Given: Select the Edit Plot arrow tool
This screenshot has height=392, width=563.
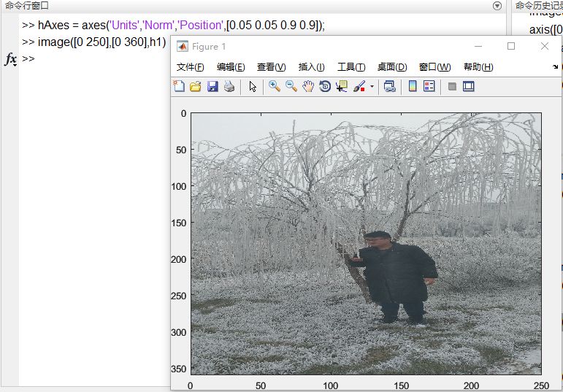Looking at the screenshot, I should pos(253,87).
